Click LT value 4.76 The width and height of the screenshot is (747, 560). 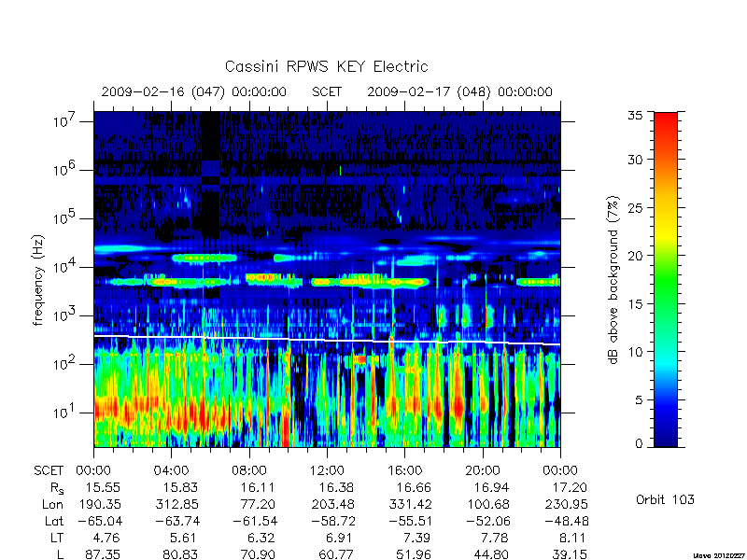pyautogui.click(x=106, y=538)
